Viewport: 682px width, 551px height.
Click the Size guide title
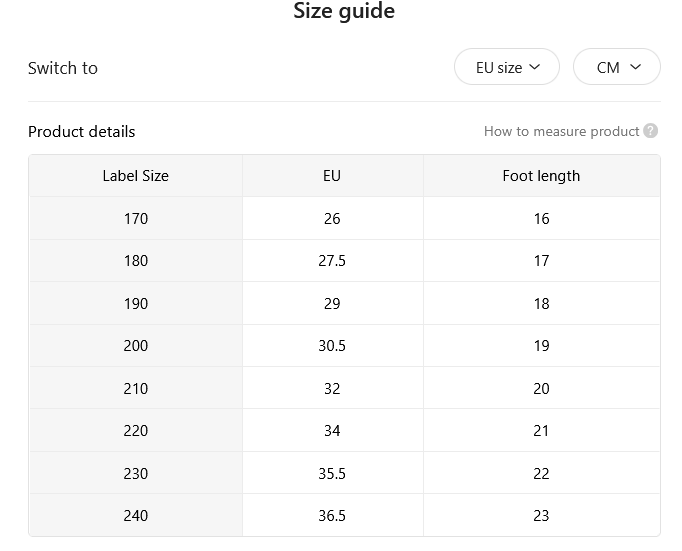(344, 10)
